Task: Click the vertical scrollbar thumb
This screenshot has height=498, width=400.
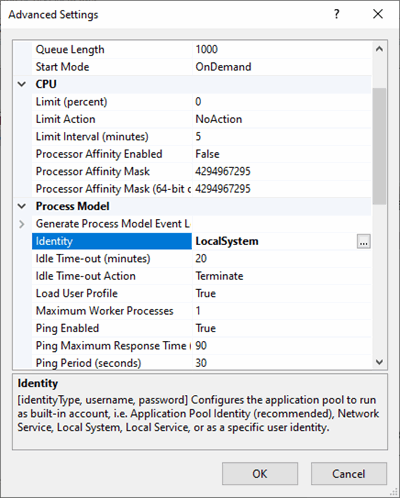Action: 379,146
